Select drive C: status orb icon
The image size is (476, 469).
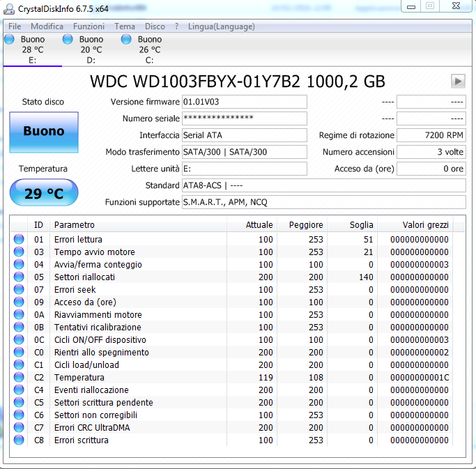point(126,40)
